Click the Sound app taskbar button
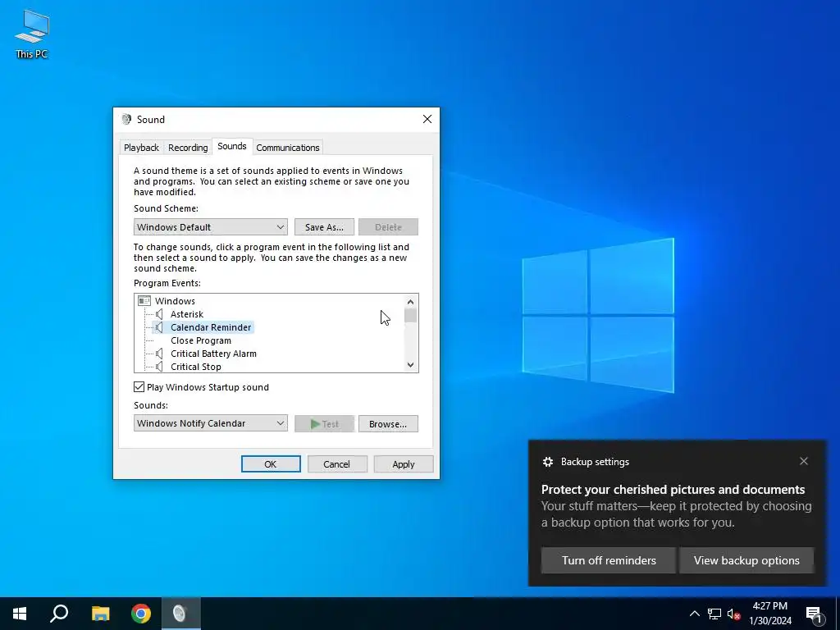The height and width of the screenshot is (630, 840). (x=180, y=614)
